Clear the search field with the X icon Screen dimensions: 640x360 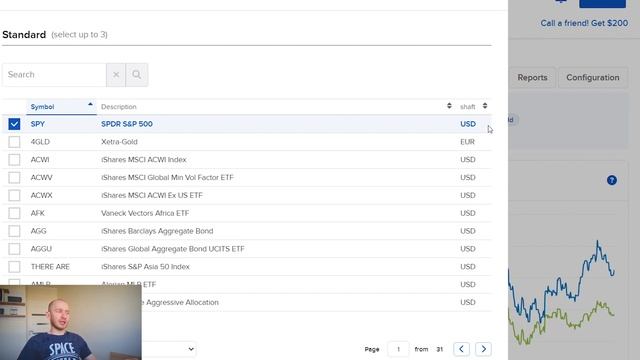click(x=116, y=75)
